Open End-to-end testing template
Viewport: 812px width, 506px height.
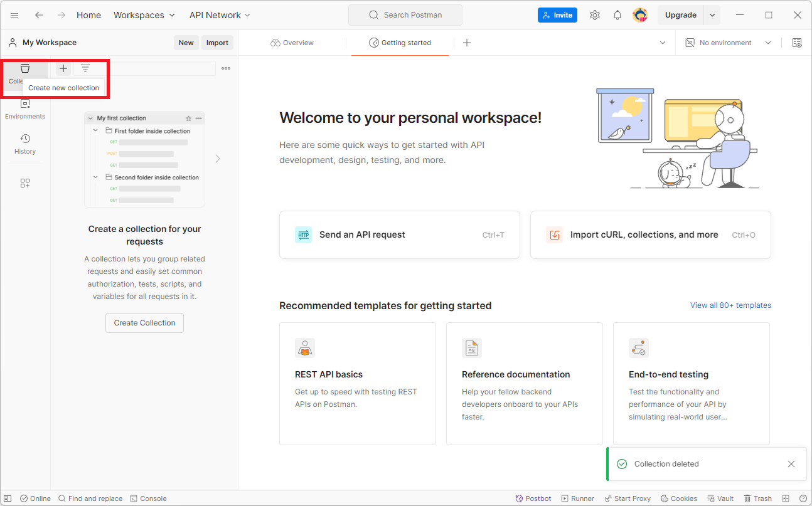click(692, 384)
